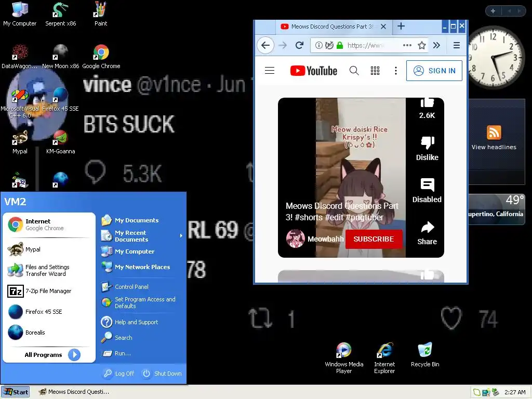532x399 pixels.
Task: Open YouTube guide hamburger menu
Action: pyautogui.click(x=270, y=71)
